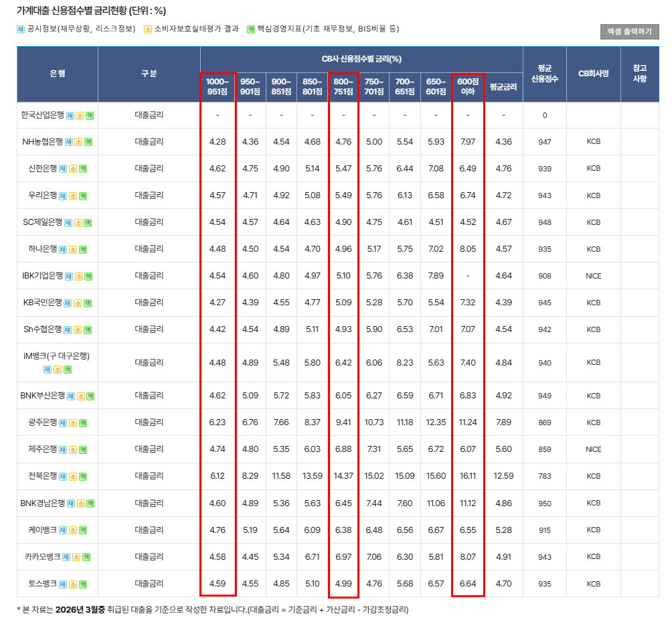Select the 우리은행 bank name
672x620 pixels.
[x=42, y=195]
